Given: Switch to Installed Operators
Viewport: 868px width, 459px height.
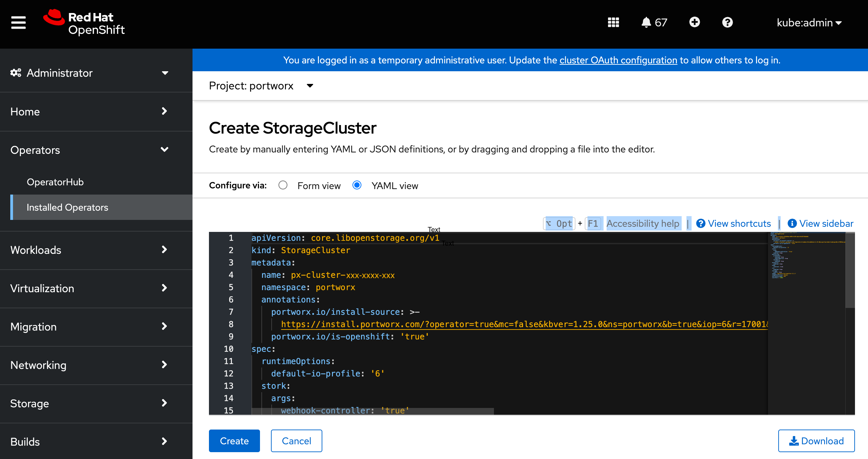Looking at the screenshot, I should click(67, 207).
